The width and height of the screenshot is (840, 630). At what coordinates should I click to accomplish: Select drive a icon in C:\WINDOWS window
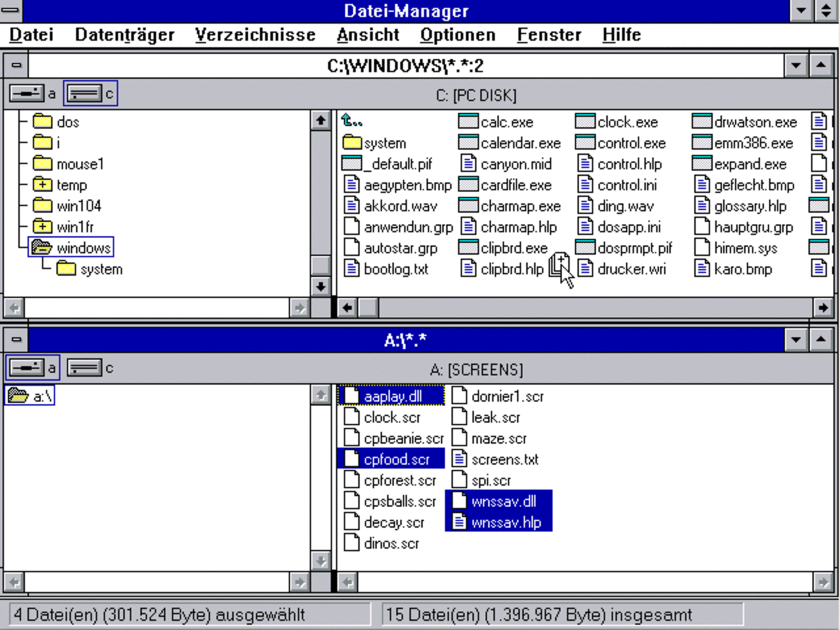(x=26, y=94)
